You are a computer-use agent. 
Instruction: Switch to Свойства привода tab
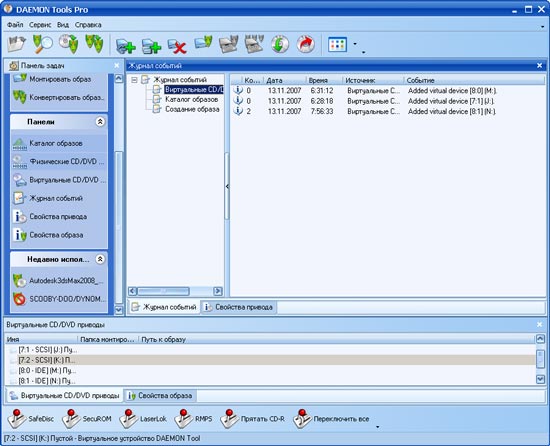tap(239, 307)
